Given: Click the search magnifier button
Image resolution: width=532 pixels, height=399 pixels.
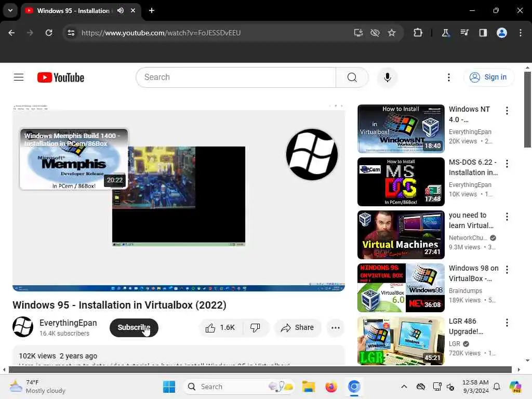Looking at the screenshot, I should point(352,77).
